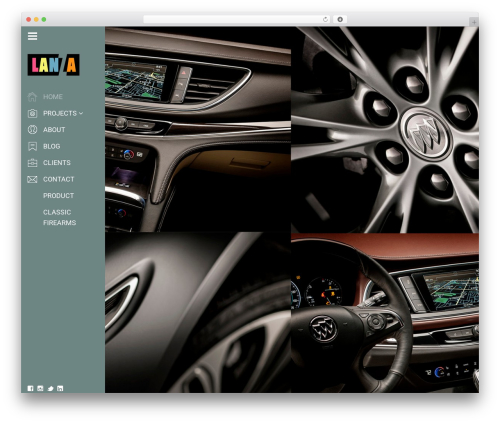The width and height of the screenshot is (500, 423).
Task: Expand the Projects submenu chevron
Action: point(81,113)
